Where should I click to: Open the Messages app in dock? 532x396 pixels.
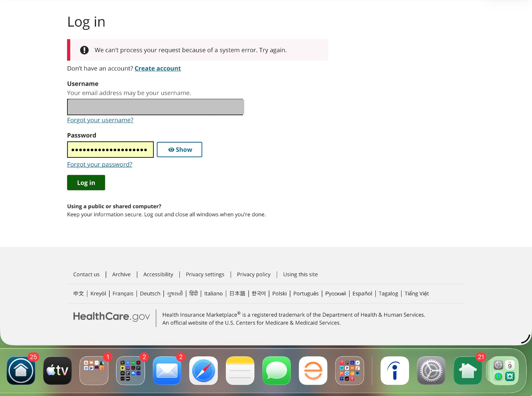click(x=276, y=370)
